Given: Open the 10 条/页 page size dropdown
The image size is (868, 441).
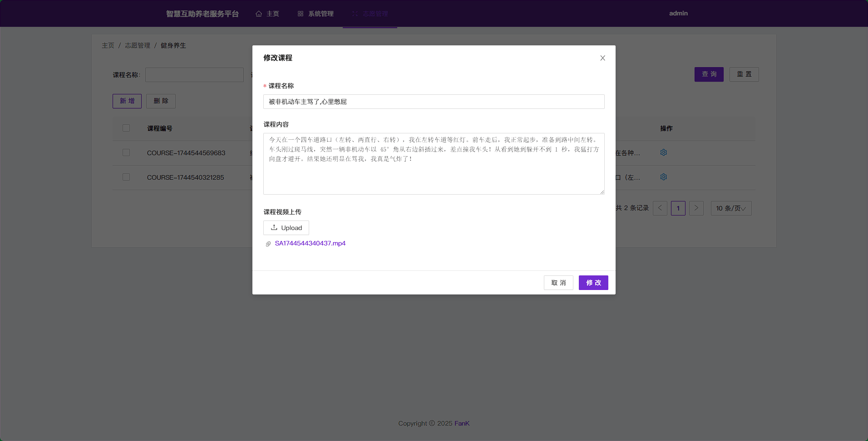Looking at the screenshot, I should click(x=731, y=208).
